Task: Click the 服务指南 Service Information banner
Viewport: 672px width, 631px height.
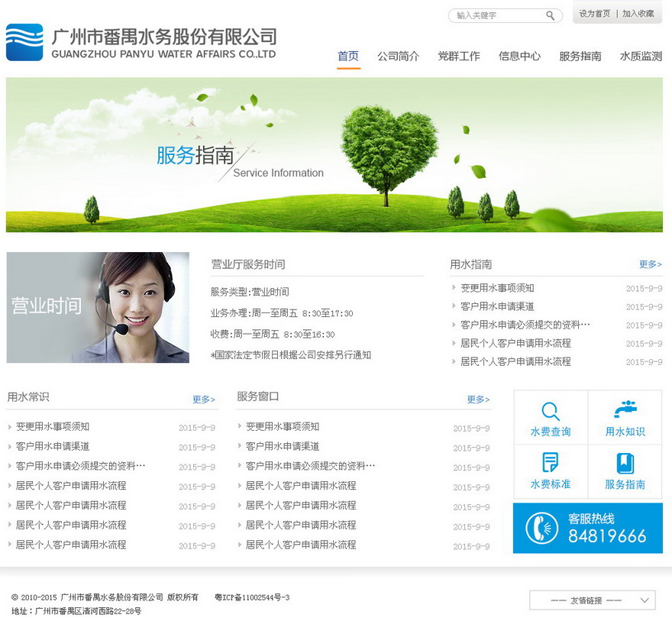Action: click(334, 155)
